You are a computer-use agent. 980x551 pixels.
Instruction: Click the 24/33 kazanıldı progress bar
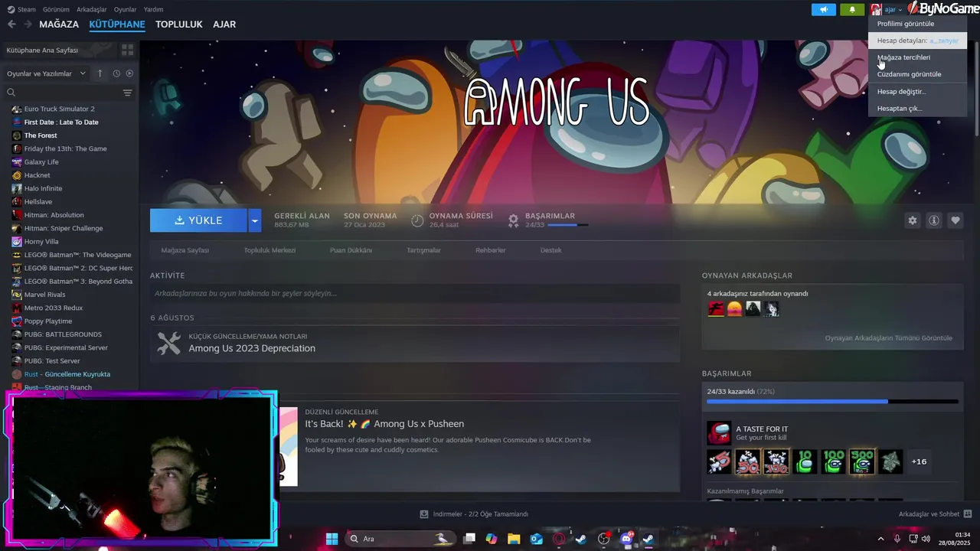(x=832, y=401)
